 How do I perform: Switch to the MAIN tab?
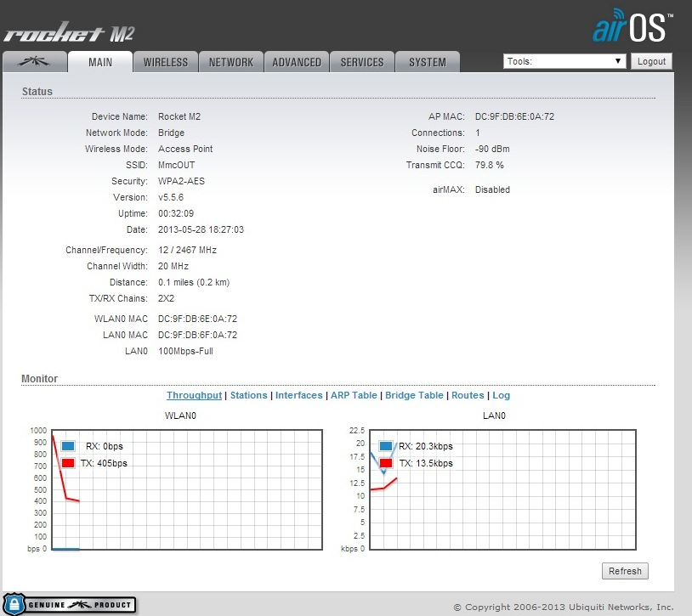pyautogui.click(x=100, y=62)
